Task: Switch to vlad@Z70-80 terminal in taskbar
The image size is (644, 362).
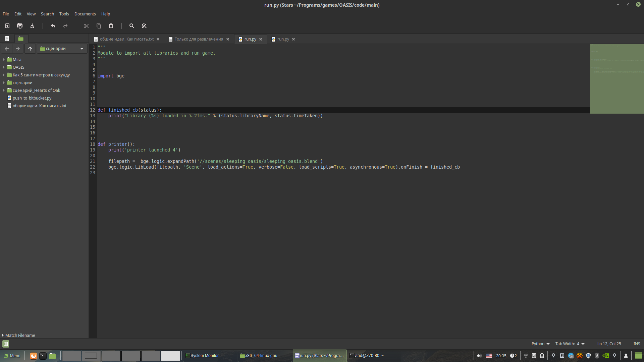Action: pyautogui.click(x=374, y=356)
